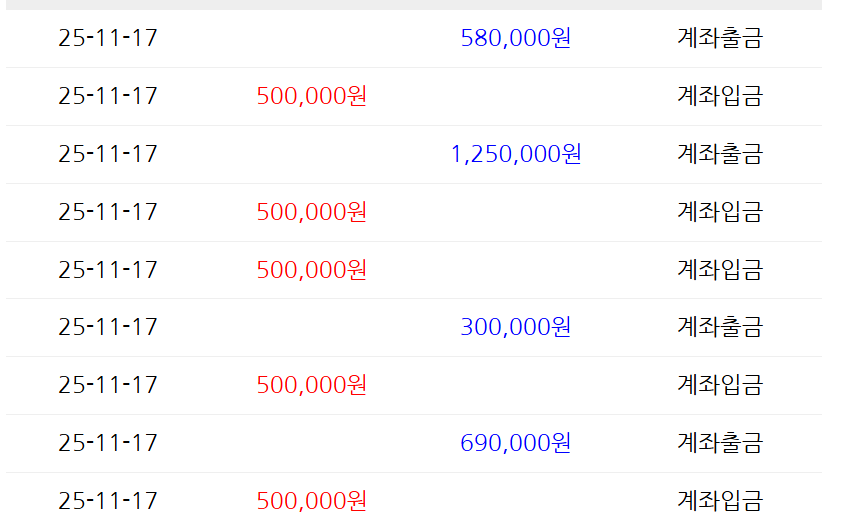The width and height of the screenshot is (853, 529).
Task: Select the 690,000원 withdrawal amount
Action: coord(515,443)
